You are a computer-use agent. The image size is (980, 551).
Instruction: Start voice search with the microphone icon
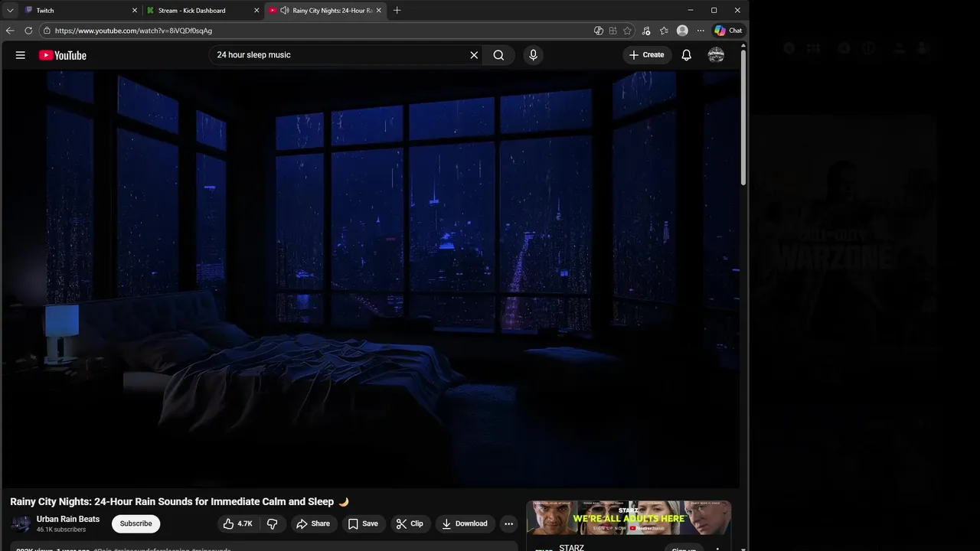pos(534,55)
